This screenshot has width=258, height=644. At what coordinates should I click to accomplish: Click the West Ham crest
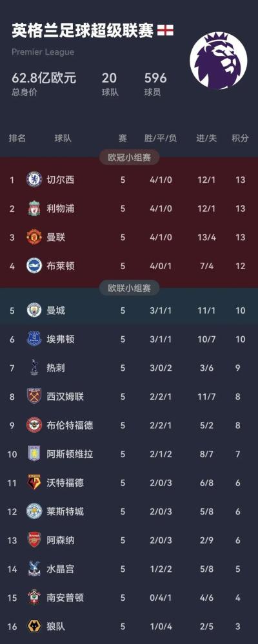click(34, 396)
